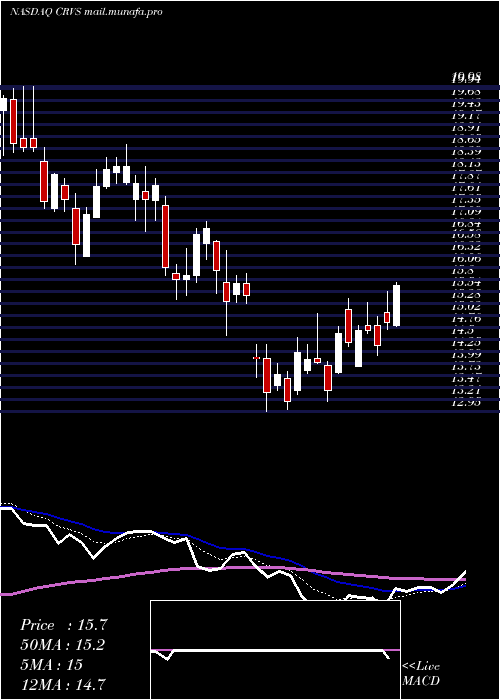Click the 19.43 price axis label
500x700 pixels.
click(x=466, y=104)
